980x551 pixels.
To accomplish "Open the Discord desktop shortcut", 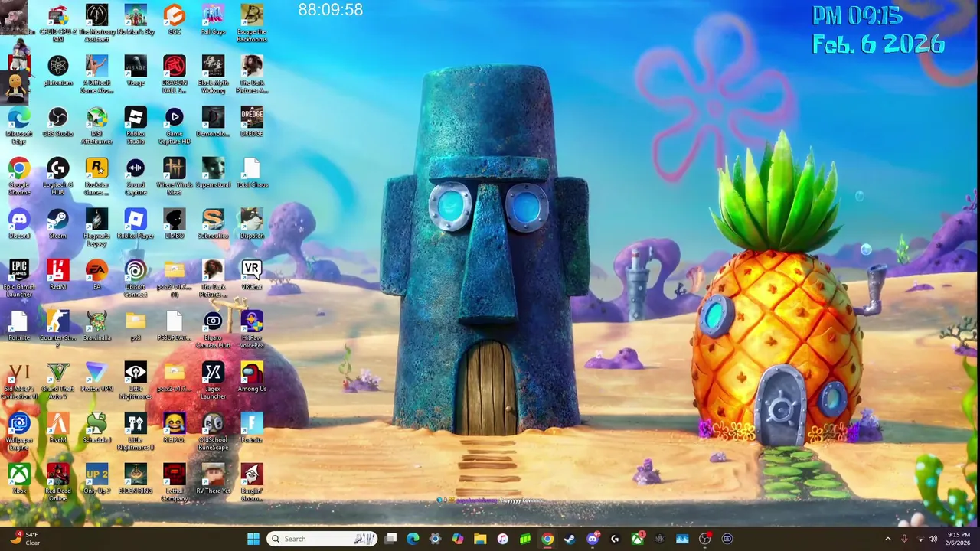I will point(19,224).
